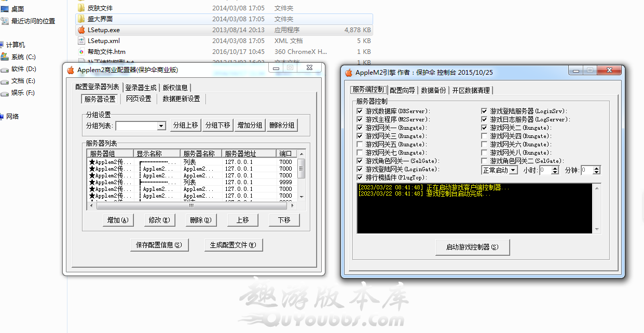Click 保存配置信息(S) button
Viewport: 644px width, 333px height.
coord(159,245)
